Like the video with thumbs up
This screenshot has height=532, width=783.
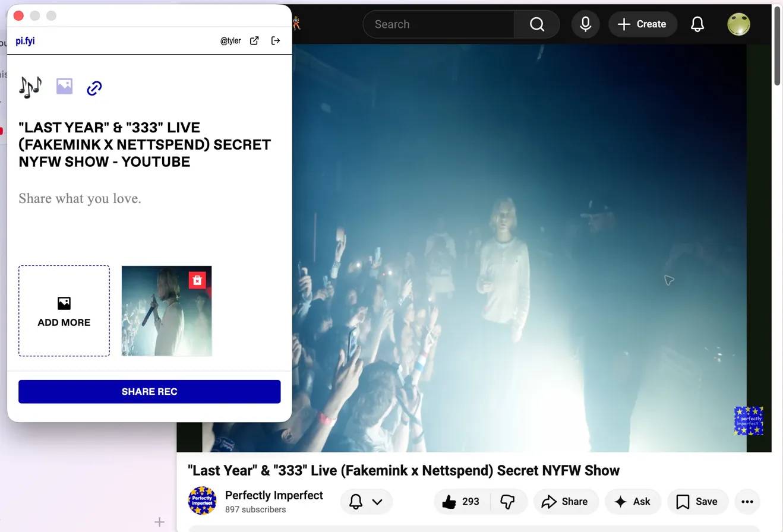click(x=462, y=502)
